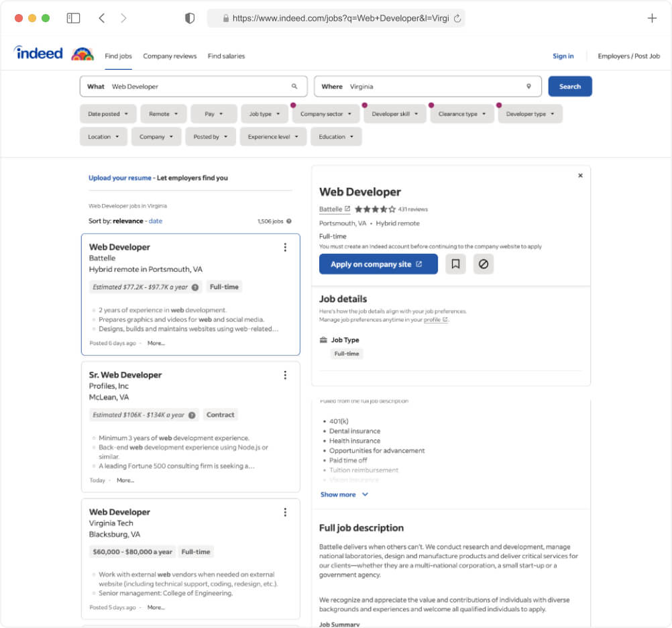Image resolution: width=672 pixels, height=628 pixels.
Task: Click Apply on company site
Action: tap(378, 264)
